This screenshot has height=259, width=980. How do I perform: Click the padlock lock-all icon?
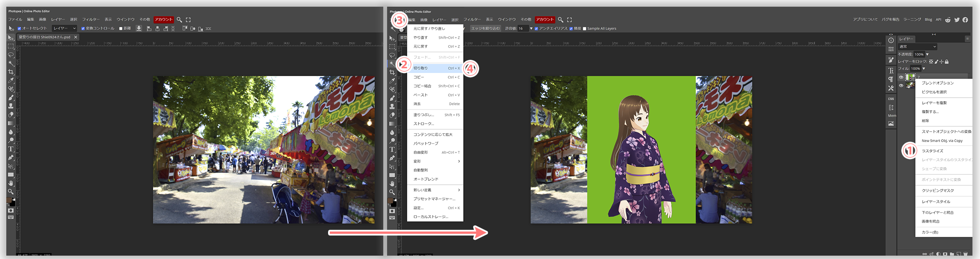[947, 61]
